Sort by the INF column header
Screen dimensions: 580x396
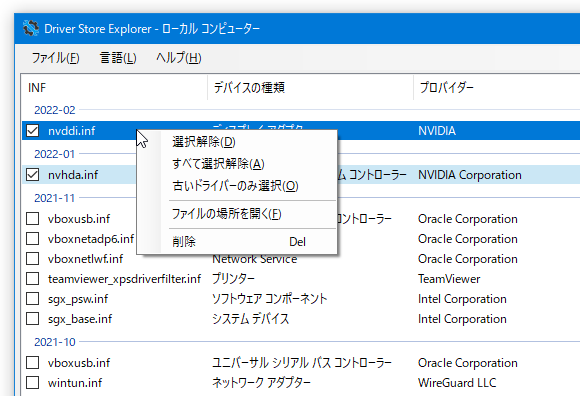(114, 88)
